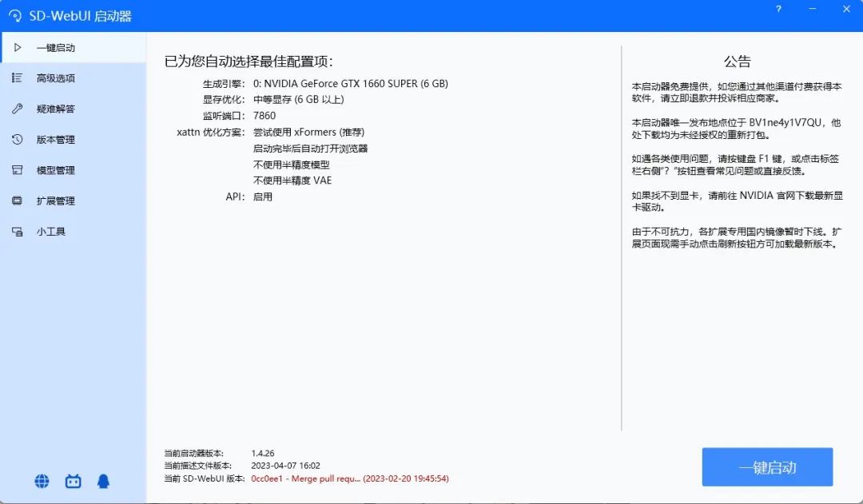Click the help question-mark icon in the title bar

777,9
